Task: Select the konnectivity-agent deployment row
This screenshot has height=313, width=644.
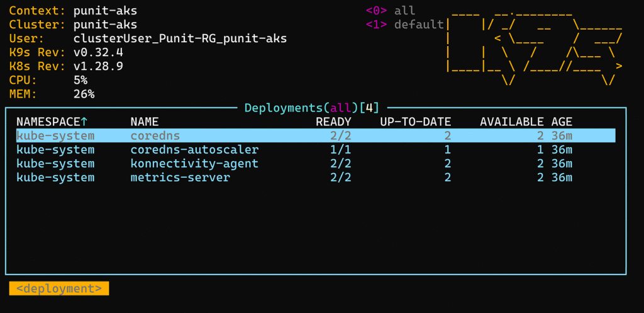Action: tap(316, 164)
